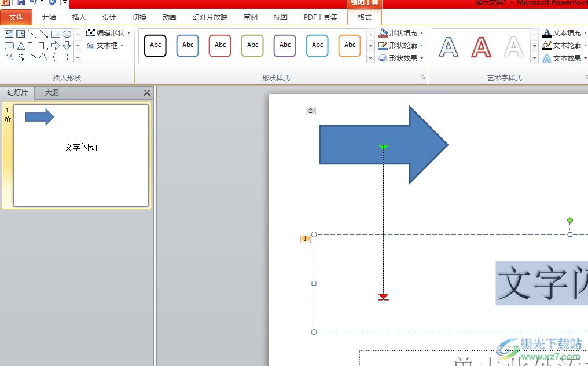This screenshot has width=588, height=366.
Task: Select slide 1 thumbnail
Action: [81, 155]
